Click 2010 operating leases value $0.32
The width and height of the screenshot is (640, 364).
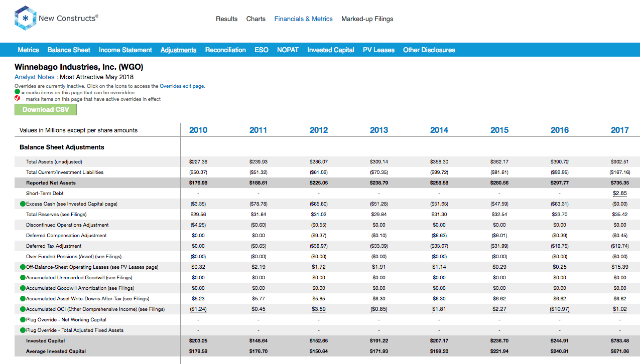click(x=198, y=267)
